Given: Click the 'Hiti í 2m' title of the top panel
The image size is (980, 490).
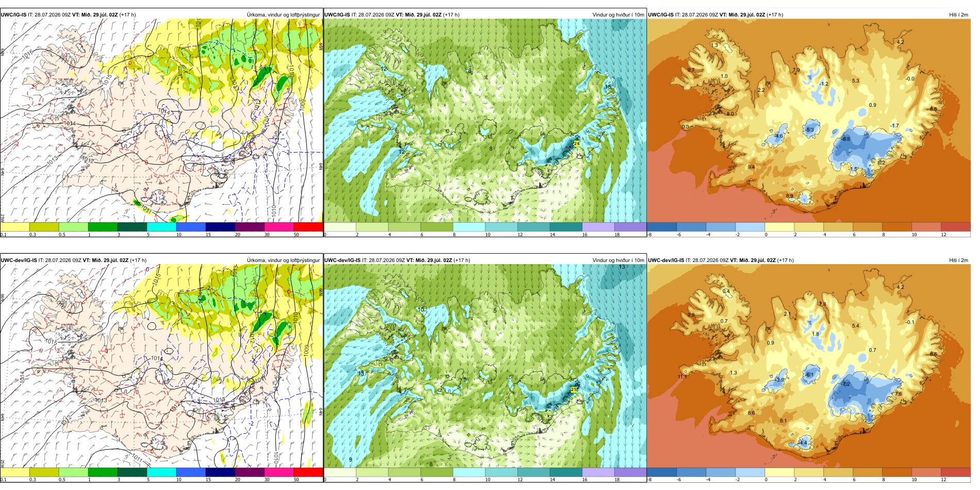Looking at the screenshot, I should pos(958,14).
